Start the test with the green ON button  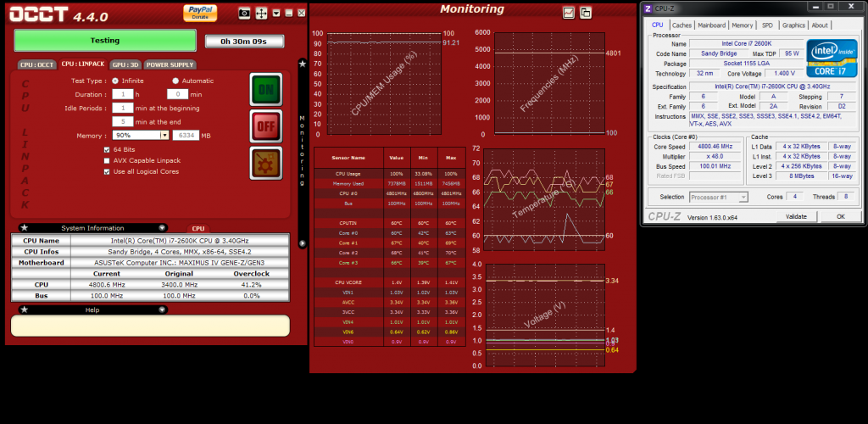tap(265, 89)
